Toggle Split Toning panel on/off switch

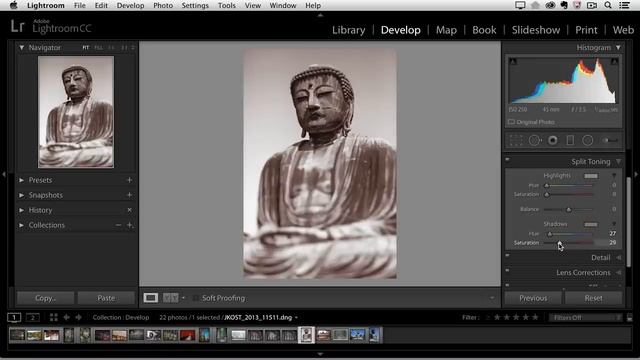click(x=507, y=160)
